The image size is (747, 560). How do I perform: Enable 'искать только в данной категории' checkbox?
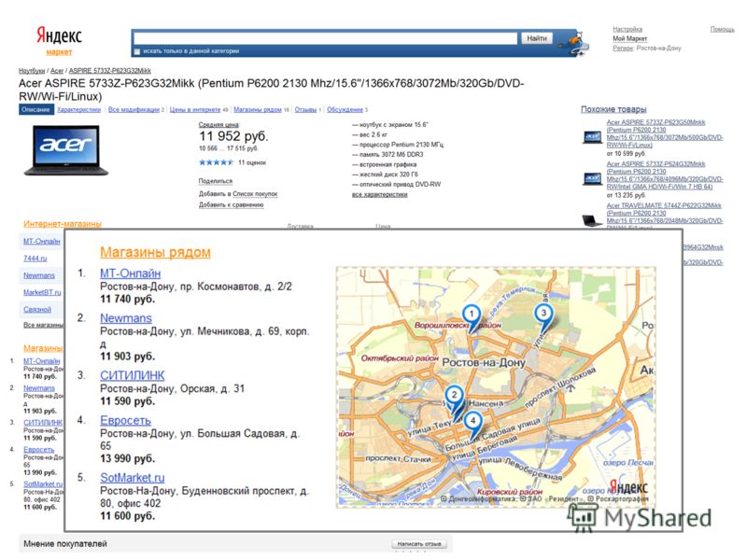(137, 51)
